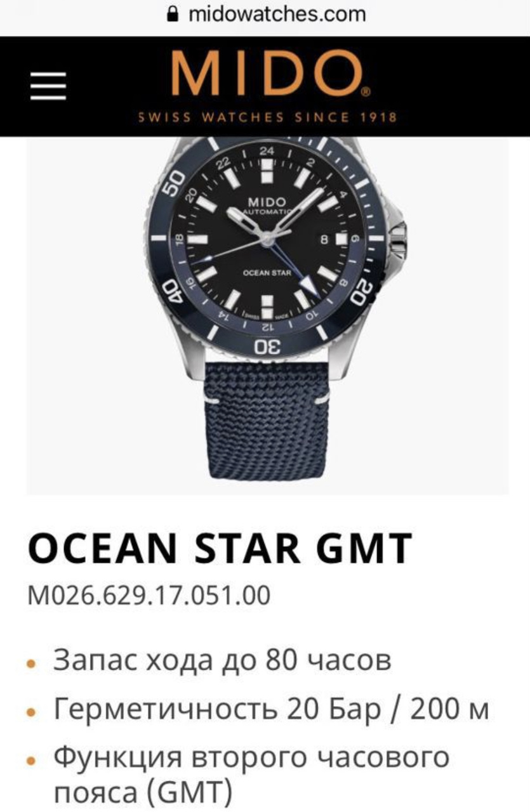530x812 pixels.
Task: Tap the 80-hour power reserve bullet
Action: click(222, 660)
